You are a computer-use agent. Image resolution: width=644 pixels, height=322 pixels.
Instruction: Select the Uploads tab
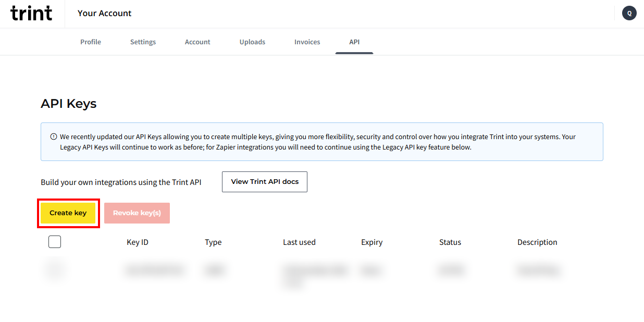click(x=252, y=42)
